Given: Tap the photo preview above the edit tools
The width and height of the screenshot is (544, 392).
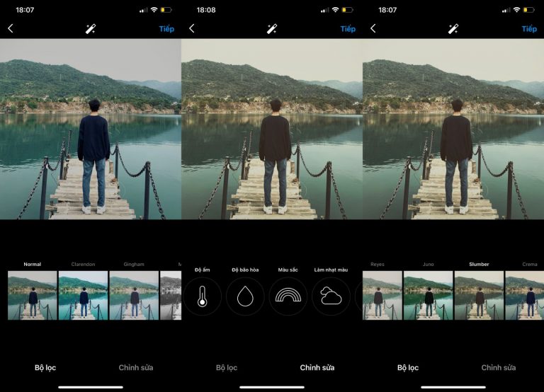Looking at the screenshot, I should (272, 129).
